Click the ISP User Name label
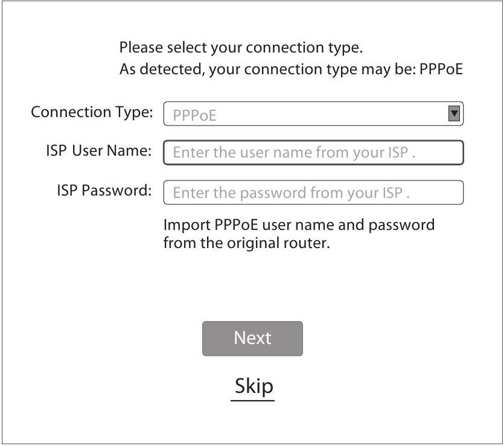504x446 pixels. click(98, 150)
